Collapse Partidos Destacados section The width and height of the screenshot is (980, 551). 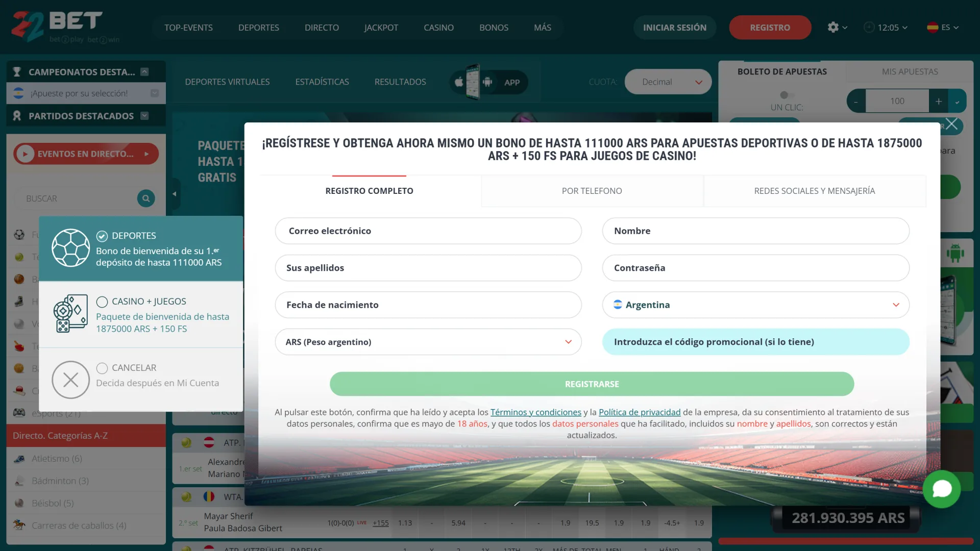click(x=144, y=116)
